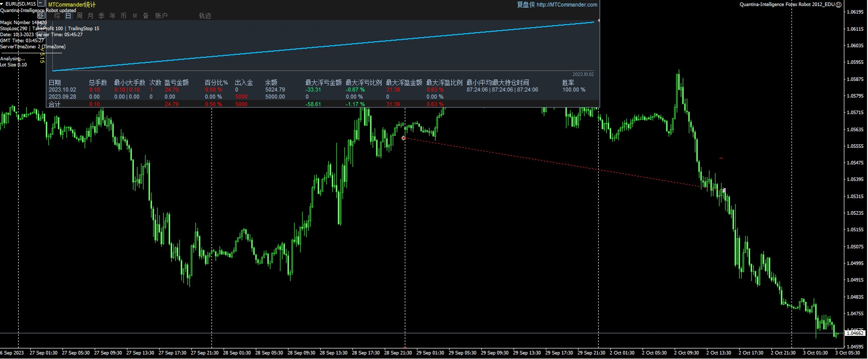The height and width of the screenshot is (359, 868).
Task: Click the 出入金 column header
Action: tap(244, 82)
